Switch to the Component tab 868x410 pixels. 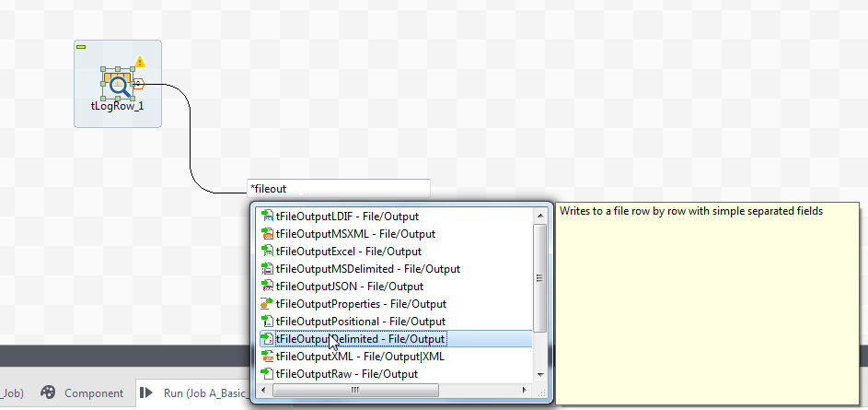coord(82,393)
